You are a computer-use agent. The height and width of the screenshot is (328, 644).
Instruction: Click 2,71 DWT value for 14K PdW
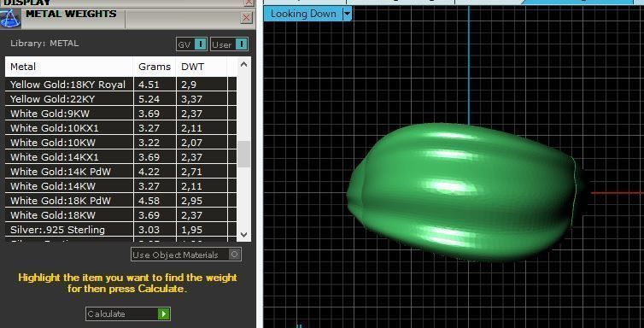tap(192, 172)
